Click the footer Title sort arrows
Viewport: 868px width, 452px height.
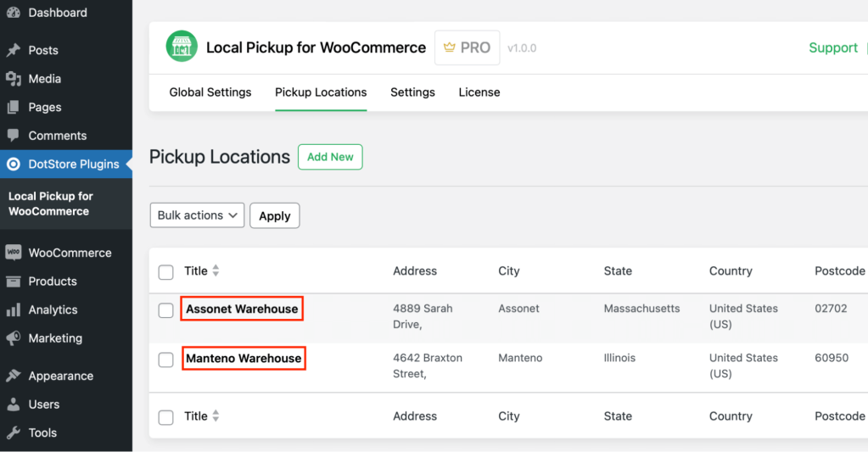click(216, 416)
